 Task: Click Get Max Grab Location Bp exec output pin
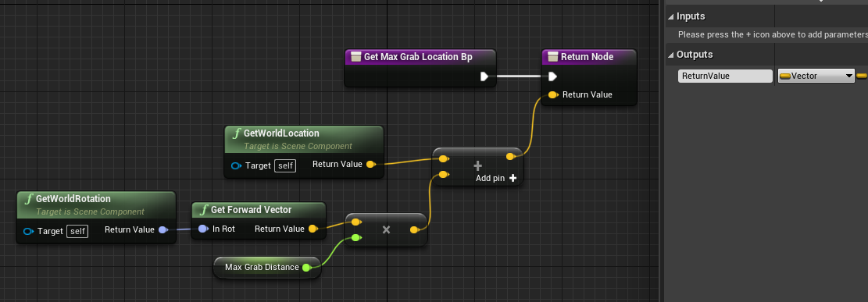point(484,76)
